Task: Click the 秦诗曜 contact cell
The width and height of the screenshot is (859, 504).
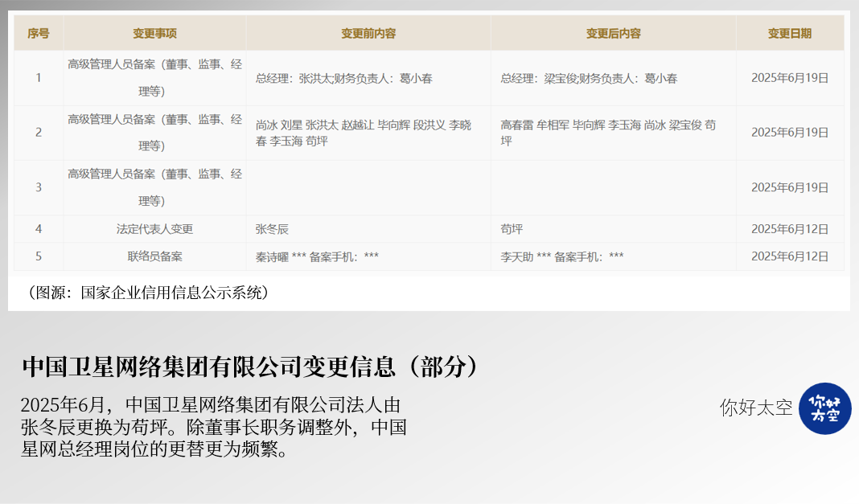Action: (x=368, y=256)
